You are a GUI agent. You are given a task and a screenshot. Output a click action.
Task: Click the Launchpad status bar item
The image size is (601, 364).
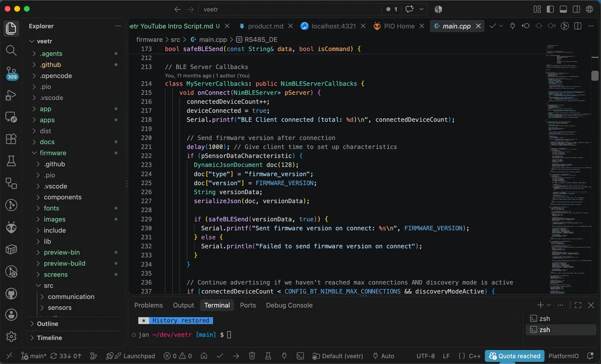pos(130,356)
